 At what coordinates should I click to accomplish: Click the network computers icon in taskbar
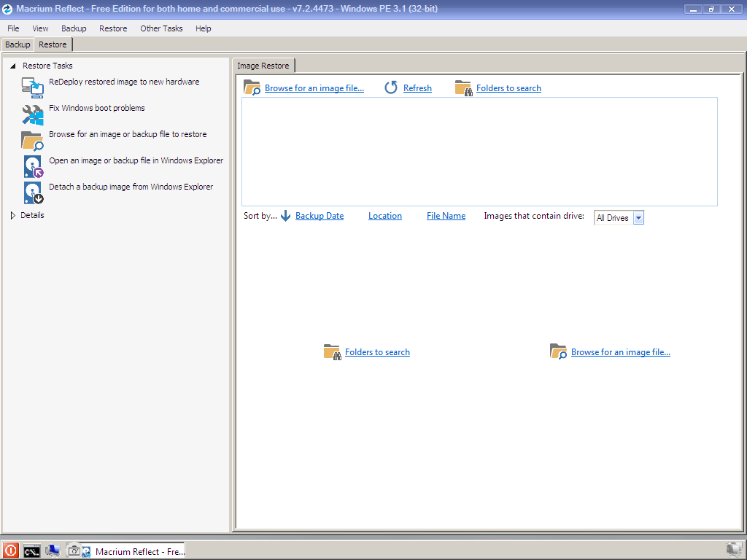pyautogui.click(x=53, y=551)
